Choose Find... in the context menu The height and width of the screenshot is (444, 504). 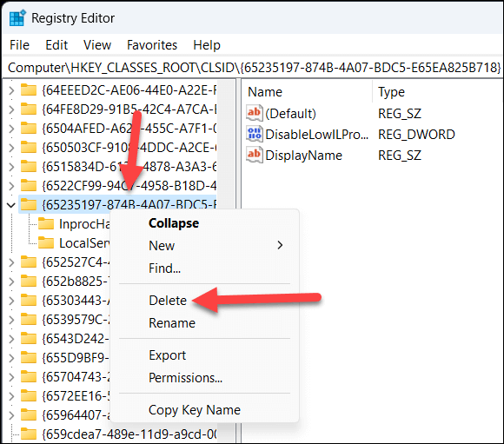coord(204,268)
